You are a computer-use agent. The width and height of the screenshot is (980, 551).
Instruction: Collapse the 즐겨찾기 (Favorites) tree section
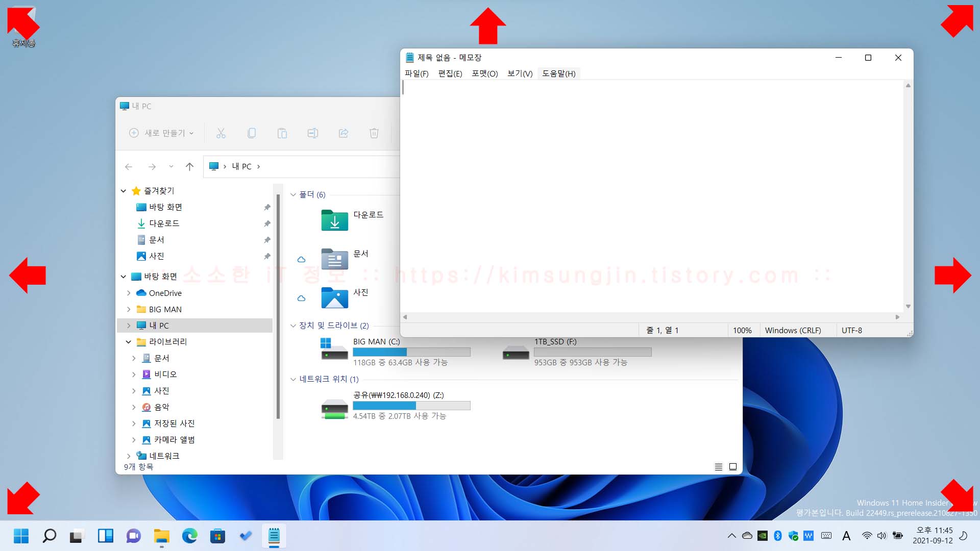(124, 191)
